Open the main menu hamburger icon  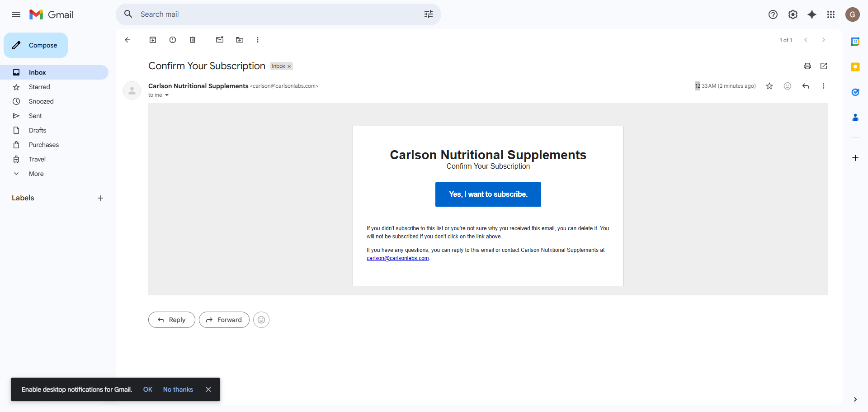pyautogui.click(x=16, y=14)
